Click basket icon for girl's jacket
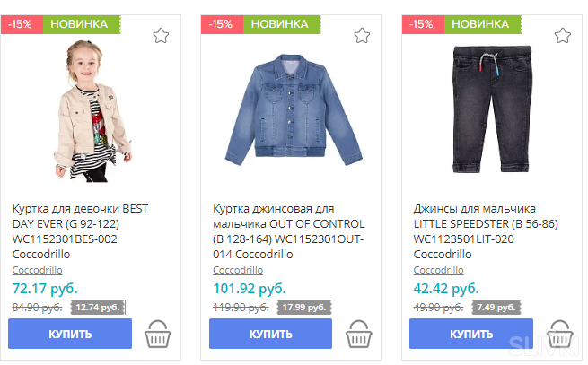The height and width of the screenshot is (365, 588). tap(158, 334)
